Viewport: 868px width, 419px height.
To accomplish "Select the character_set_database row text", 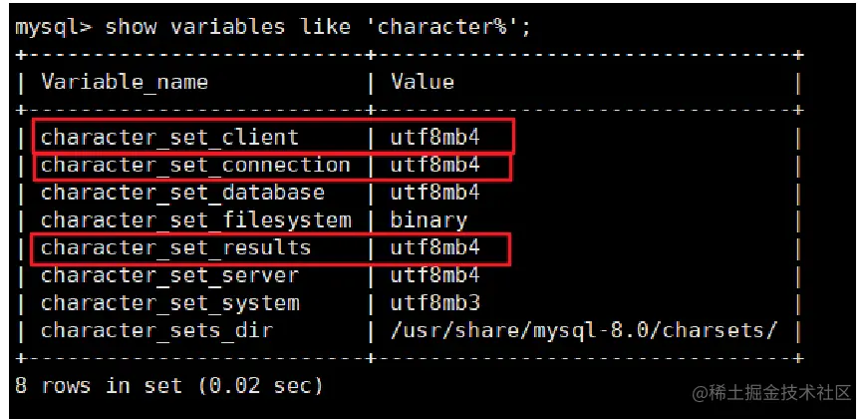I will [x=182, y=193].
